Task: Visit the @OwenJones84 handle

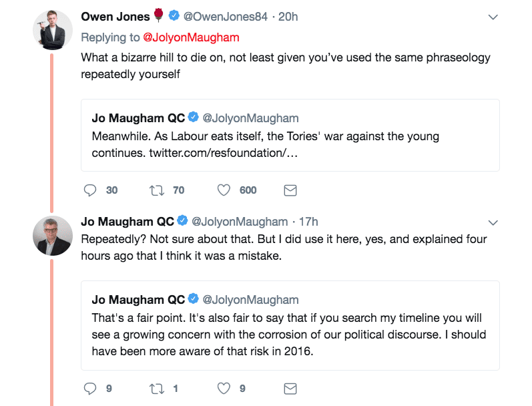Action: point(226,17)
